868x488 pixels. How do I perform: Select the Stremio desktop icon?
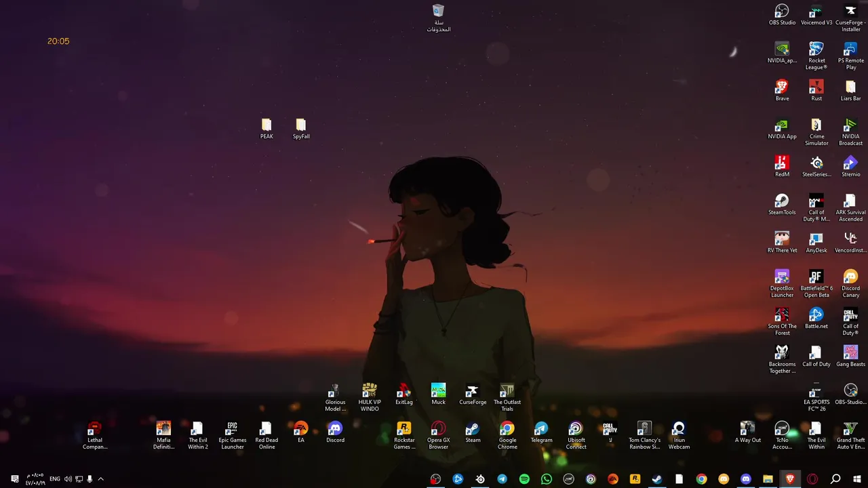(x=850, y=167)
